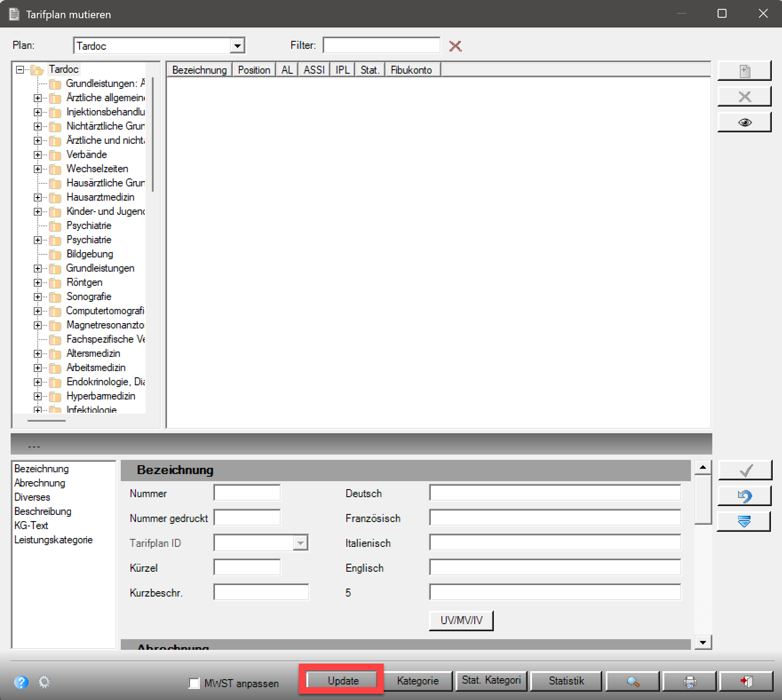Expand the Arbeitsmedizin tree node
782x700 pixels.
click(38, 368)
